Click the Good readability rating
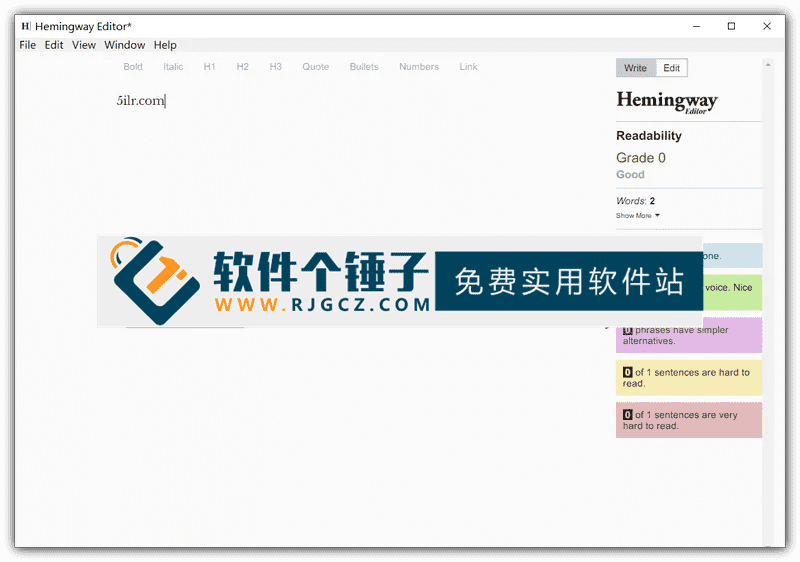 point(630,174)
